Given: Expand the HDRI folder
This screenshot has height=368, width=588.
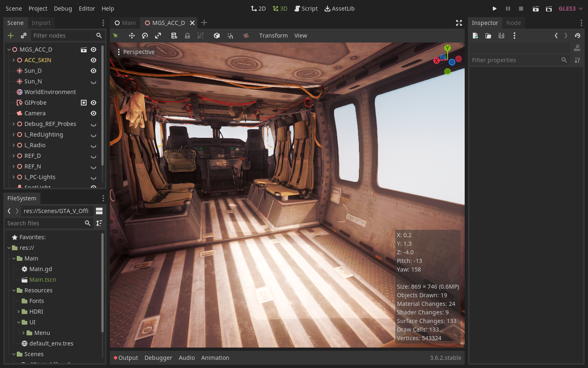Looking at the screenshot, I should pyautogui.click(x=18, y=312).
